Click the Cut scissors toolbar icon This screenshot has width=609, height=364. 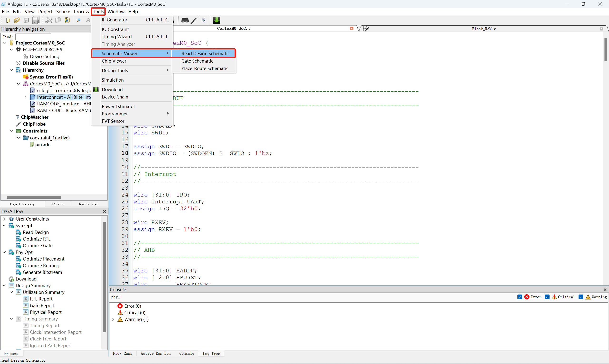pos(49,20)
